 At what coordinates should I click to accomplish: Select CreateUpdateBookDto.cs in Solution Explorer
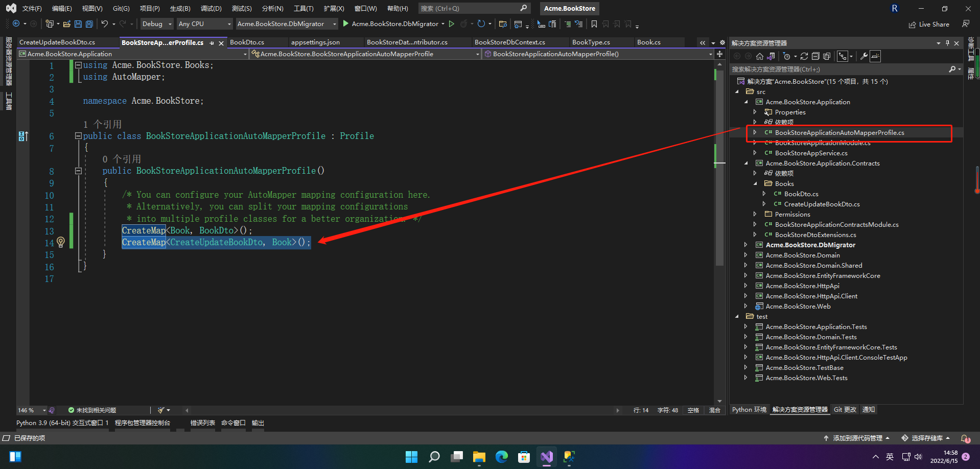[x=822, y=204]
